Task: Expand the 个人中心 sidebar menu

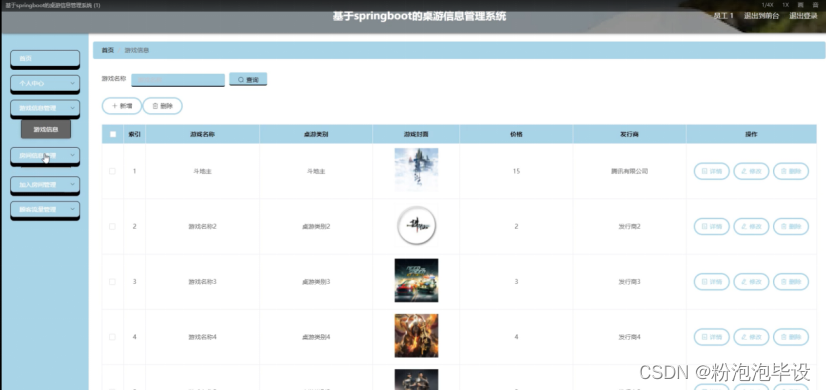Action: pyautogui.click(x=45, y=83)
